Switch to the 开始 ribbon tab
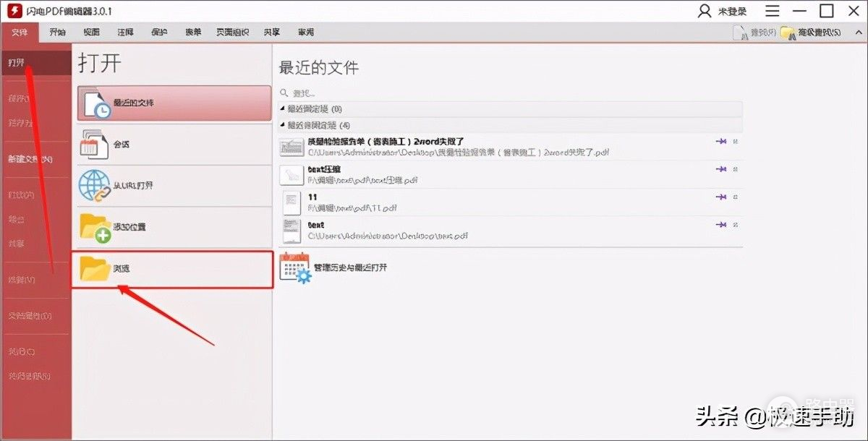The image size is (868, 441). click(57, 33)
